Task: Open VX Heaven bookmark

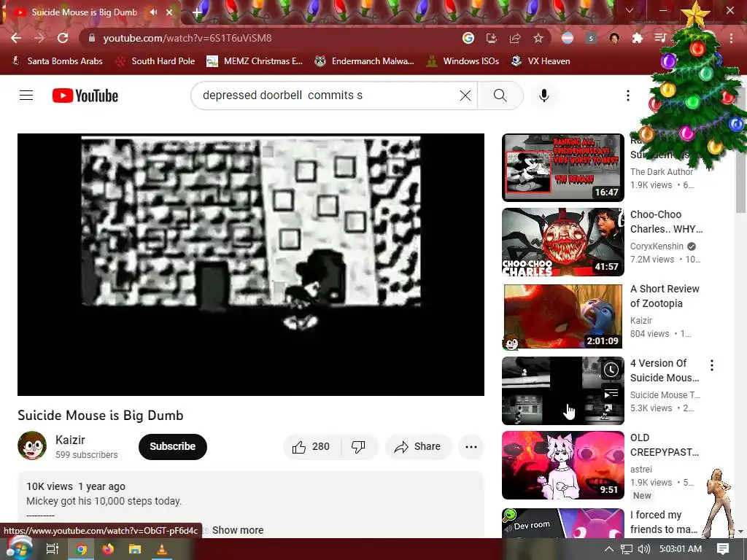Action: tap(541, 61)
